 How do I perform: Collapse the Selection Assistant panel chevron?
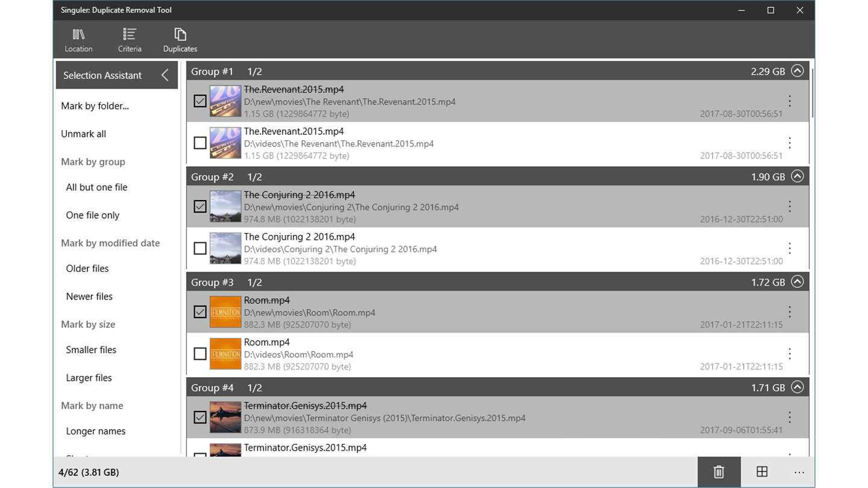[x=165, y=75]
